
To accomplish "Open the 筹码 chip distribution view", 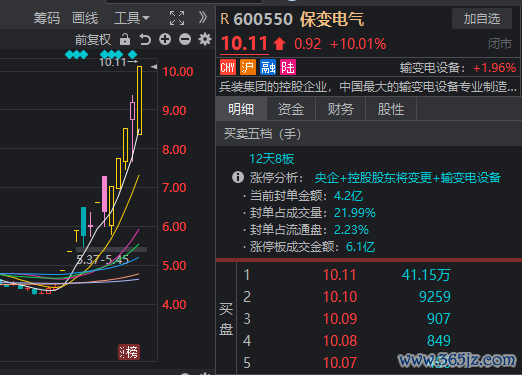I will point(47,18).
